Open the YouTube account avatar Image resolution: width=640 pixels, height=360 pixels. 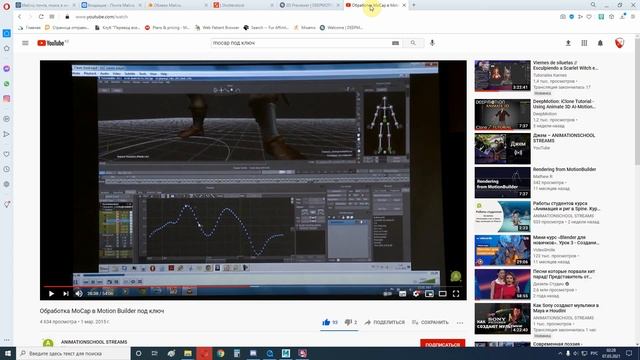(619, 43)
